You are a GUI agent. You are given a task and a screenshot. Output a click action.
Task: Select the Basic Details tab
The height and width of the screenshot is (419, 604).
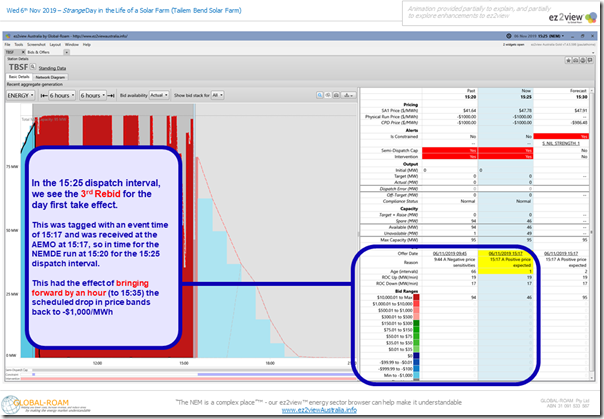tap(19, 77)
